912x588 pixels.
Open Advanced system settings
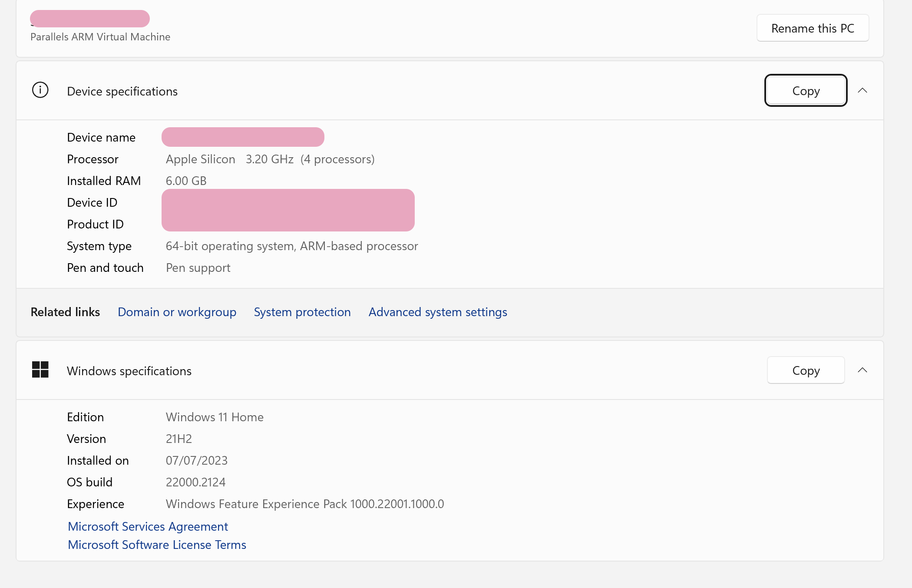[437, 312]
